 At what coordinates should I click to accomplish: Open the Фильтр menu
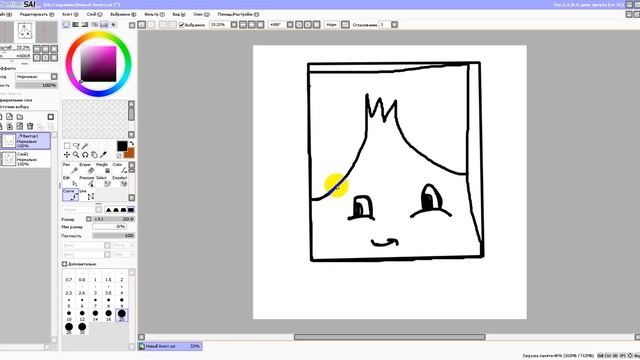(154, 14)
